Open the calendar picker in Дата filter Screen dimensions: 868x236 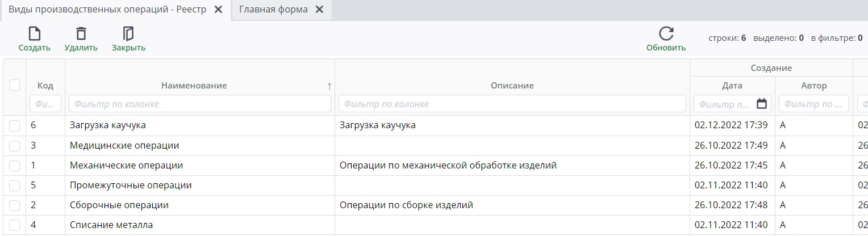point(762,104)
